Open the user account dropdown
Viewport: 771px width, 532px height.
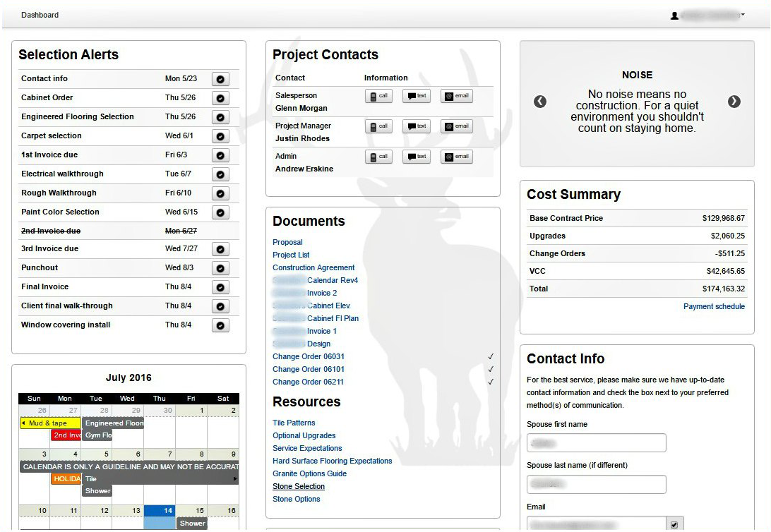[707, 16]
